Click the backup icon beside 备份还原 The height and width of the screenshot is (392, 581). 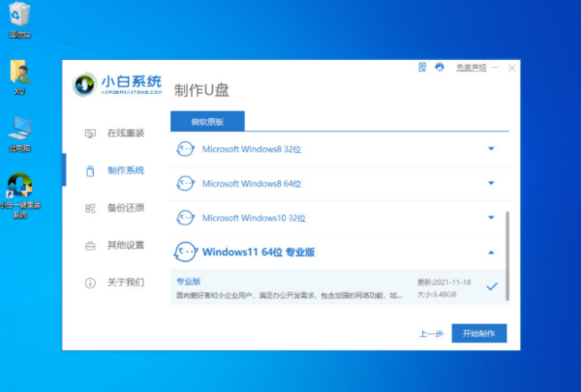[90, 208]
